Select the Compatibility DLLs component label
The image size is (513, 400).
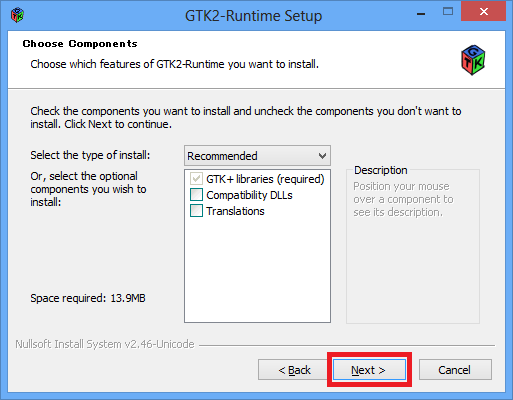(249, 195)
